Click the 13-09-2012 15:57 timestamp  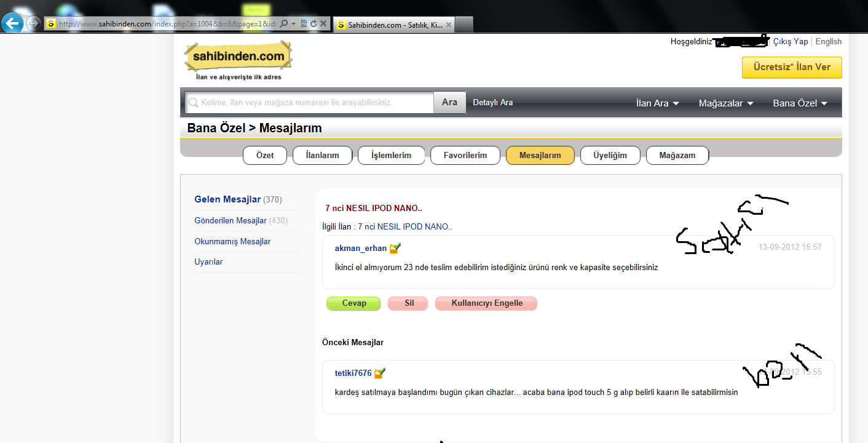[790, 247]
